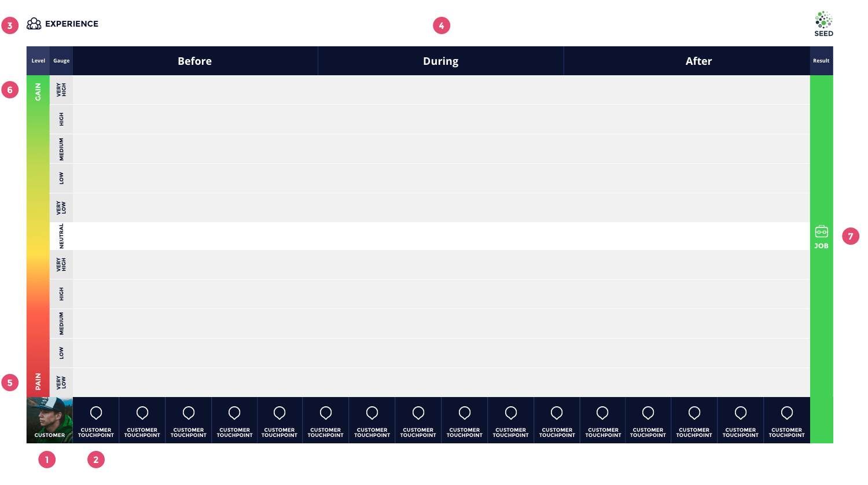Click the Result column header
This screenshot has width=868, height=485.
(821, 61)
